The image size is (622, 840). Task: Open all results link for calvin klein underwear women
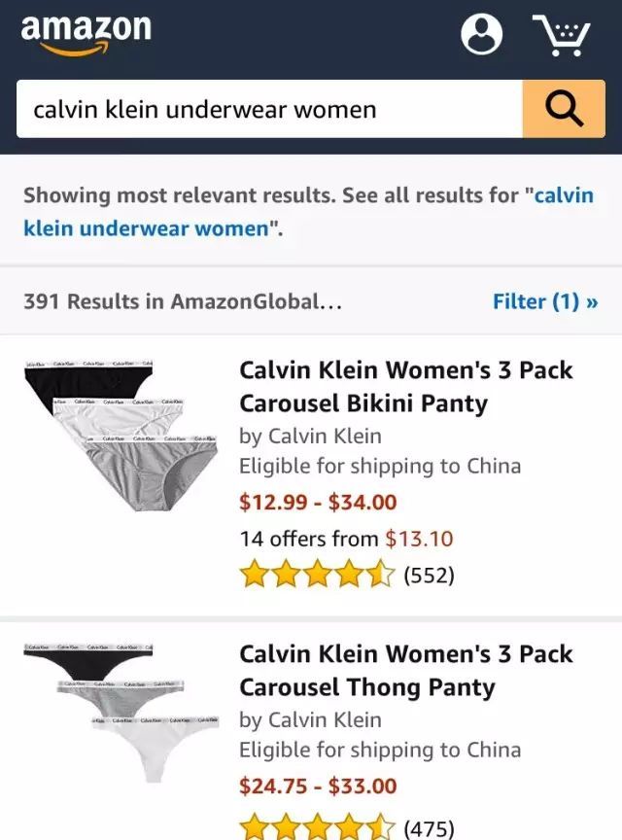309,212
